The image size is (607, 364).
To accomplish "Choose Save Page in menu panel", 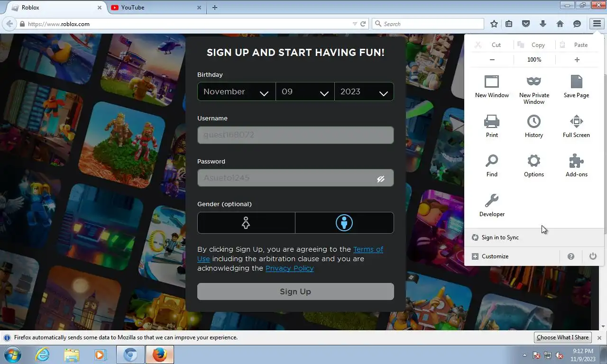I will [576, 86].
